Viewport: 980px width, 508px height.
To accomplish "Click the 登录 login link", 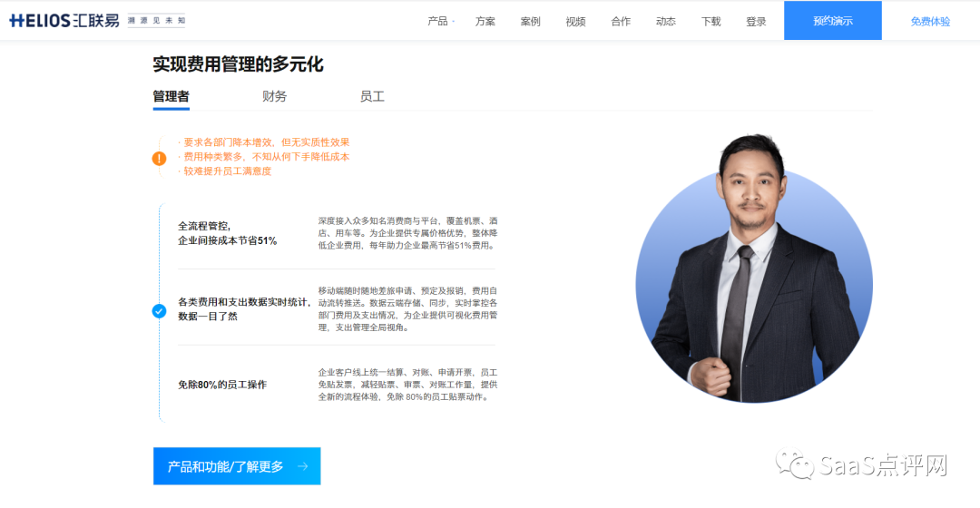I will [756, 21].
